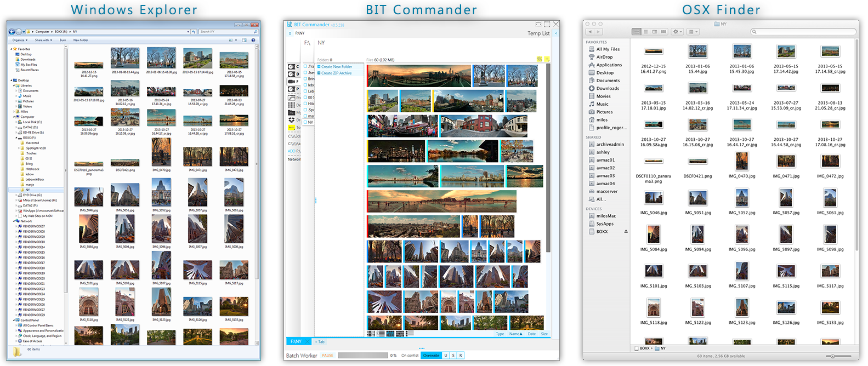This screenshot has height=366, width=868.
Task: Go back in Finder
Action: click(590, 32)
